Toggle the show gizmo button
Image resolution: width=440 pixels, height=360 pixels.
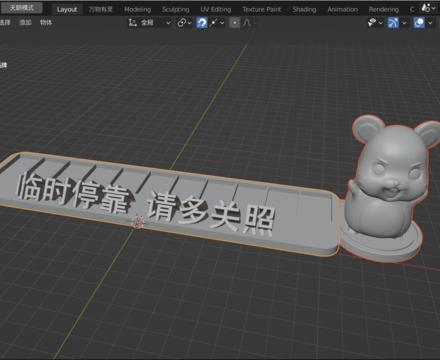393,23
